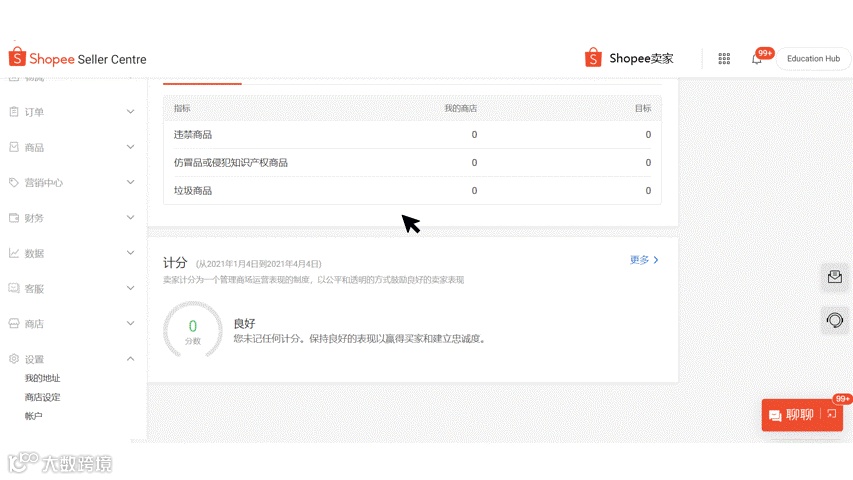Click the Shopee卖家 label text
This screenshot has width=853, height=480.
641,58
